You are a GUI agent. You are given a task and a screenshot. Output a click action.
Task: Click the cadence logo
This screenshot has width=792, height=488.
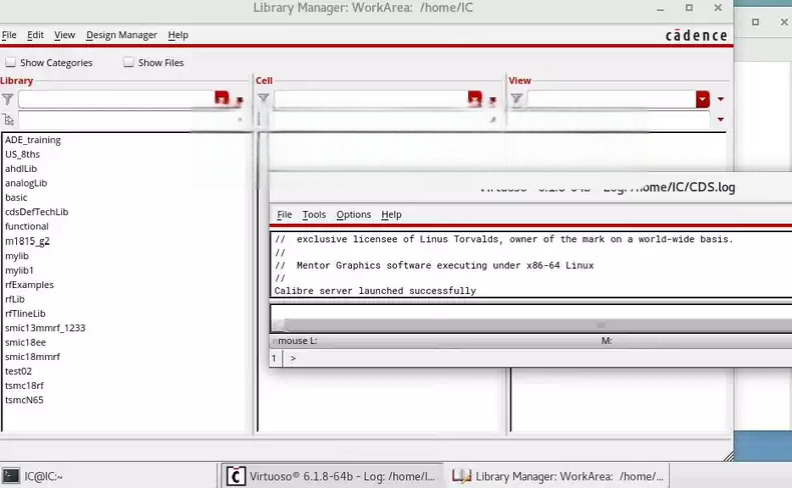pyautogui.click(x=696, y=35)
